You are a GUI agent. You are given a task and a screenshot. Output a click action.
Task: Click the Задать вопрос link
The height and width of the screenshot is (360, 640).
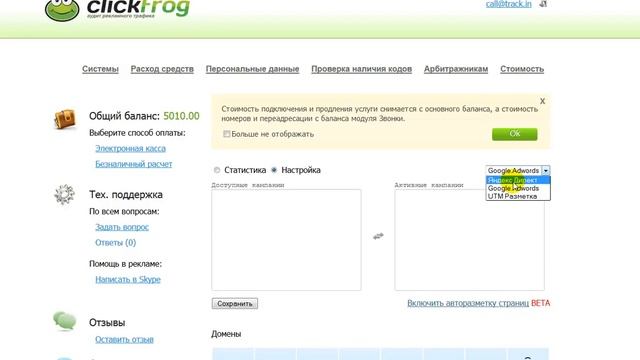pyautogui.click(x=122, y=227)
